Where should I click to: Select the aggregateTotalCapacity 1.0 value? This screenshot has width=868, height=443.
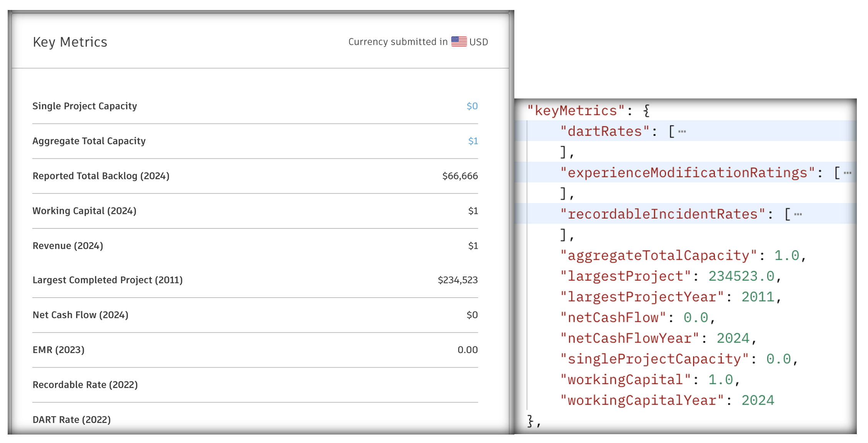(x=787, y=256)
